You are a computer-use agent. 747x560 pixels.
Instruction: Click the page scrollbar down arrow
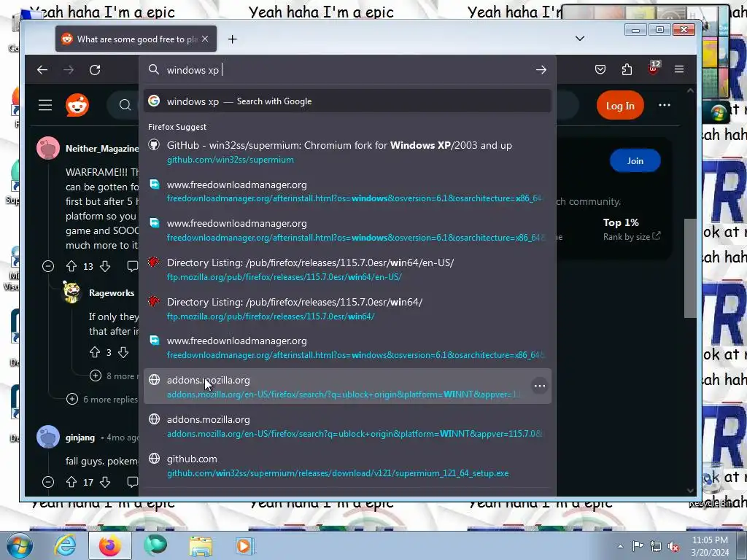(690, 491)
